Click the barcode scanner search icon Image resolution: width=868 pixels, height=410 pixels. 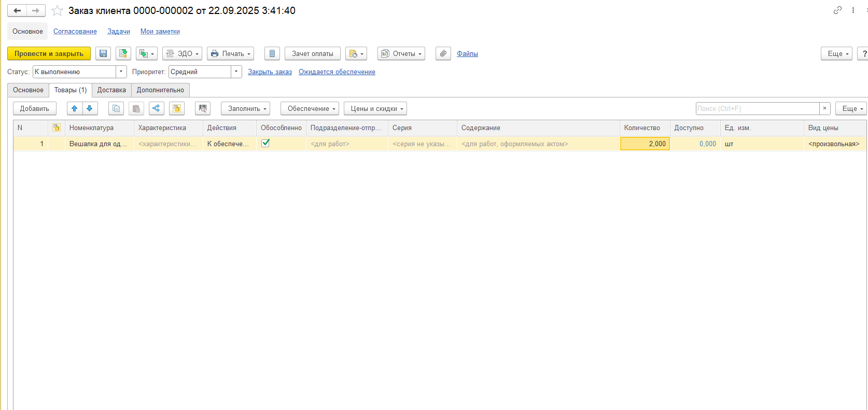pyautogui.click(x=203, y=108)
